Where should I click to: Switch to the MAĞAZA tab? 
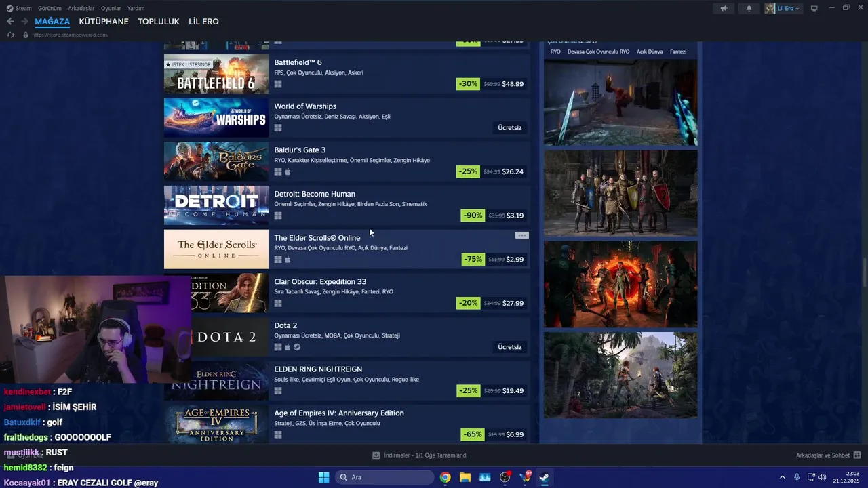click(52, 22)
